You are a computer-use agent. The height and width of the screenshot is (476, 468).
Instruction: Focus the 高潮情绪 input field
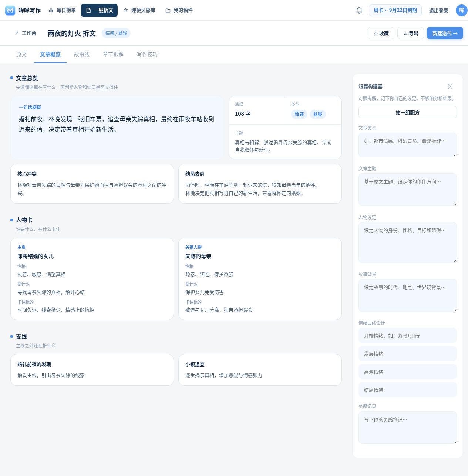[408, 372]
